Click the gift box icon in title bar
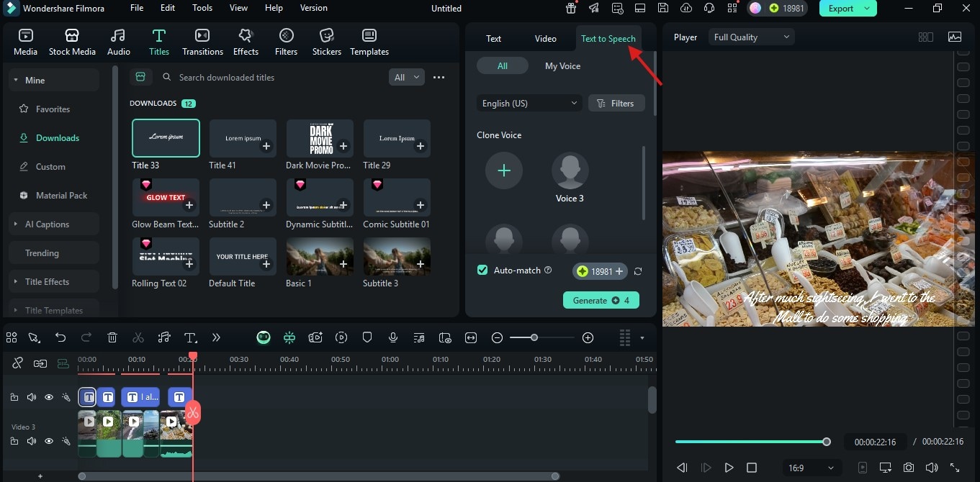 pyautogui.click(x=571, y=8)
